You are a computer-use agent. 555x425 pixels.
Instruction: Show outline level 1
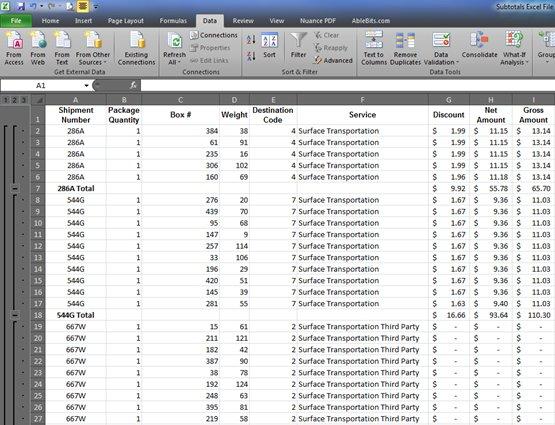click(x=6, y=100)
